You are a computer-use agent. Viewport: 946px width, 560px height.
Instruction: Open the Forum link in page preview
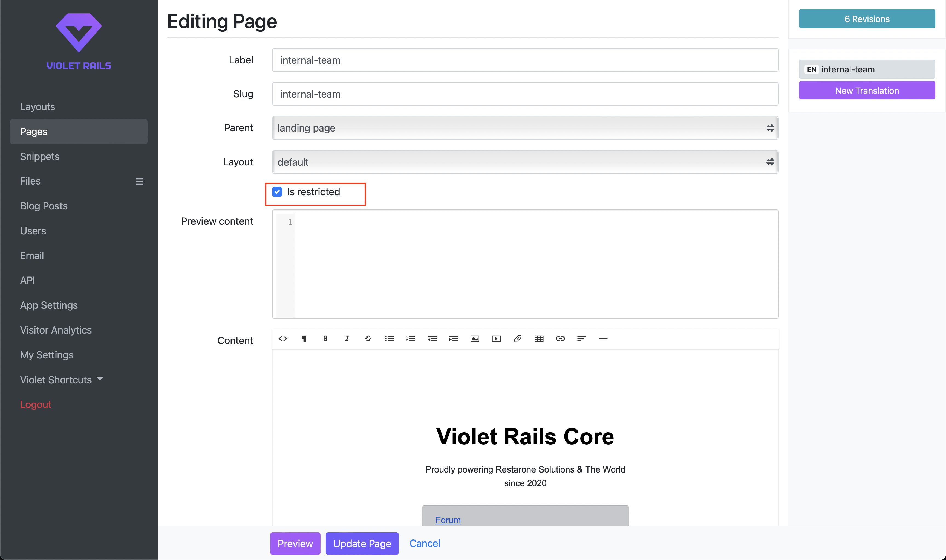pos(448,520)
